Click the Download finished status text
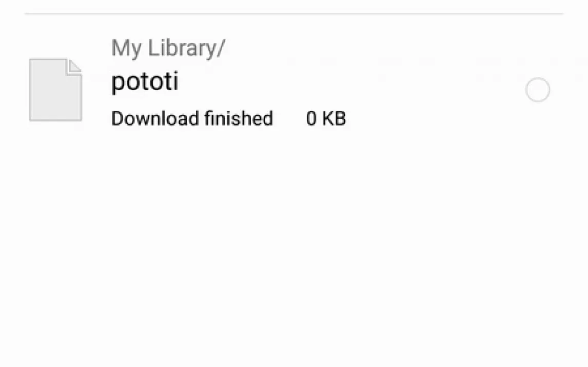 pyautogui.click(x=192, y=118)
